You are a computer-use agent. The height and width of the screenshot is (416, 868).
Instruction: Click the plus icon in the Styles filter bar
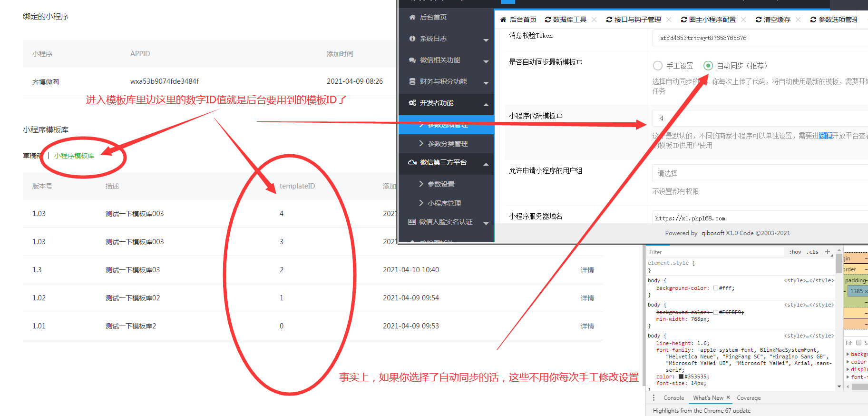[x=827, y=252]
